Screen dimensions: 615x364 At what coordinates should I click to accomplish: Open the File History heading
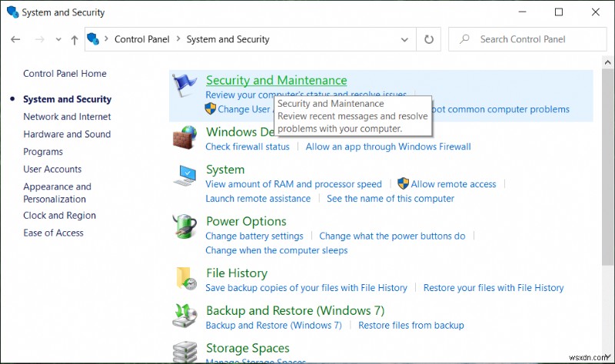pyautogui.click(x=237, y=273)
